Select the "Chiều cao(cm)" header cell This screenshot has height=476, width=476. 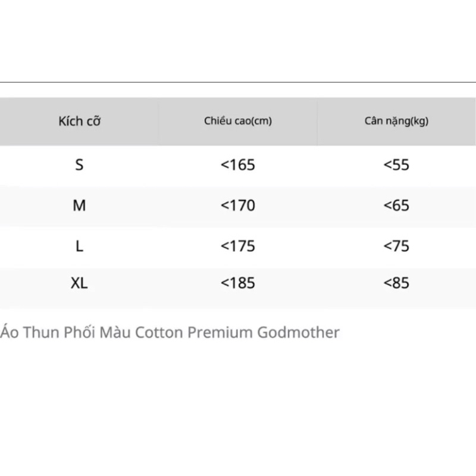click(x=237, y=121)
